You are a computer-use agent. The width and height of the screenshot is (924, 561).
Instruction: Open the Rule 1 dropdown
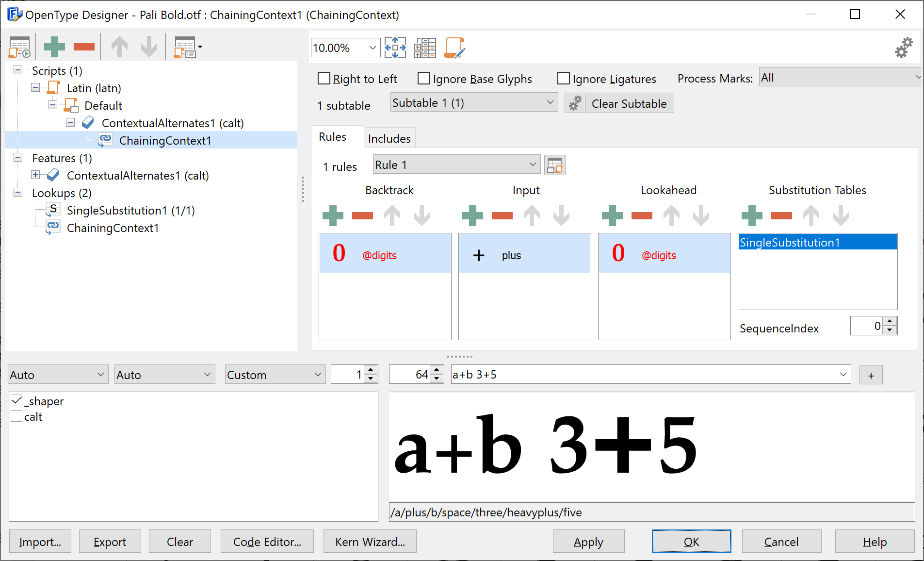coord(456,165)
